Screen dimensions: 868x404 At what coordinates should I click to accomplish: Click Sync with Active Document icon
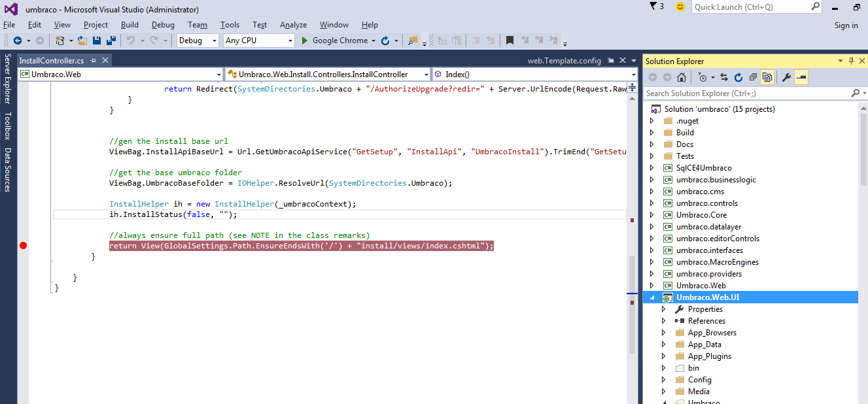click(724, 77)
